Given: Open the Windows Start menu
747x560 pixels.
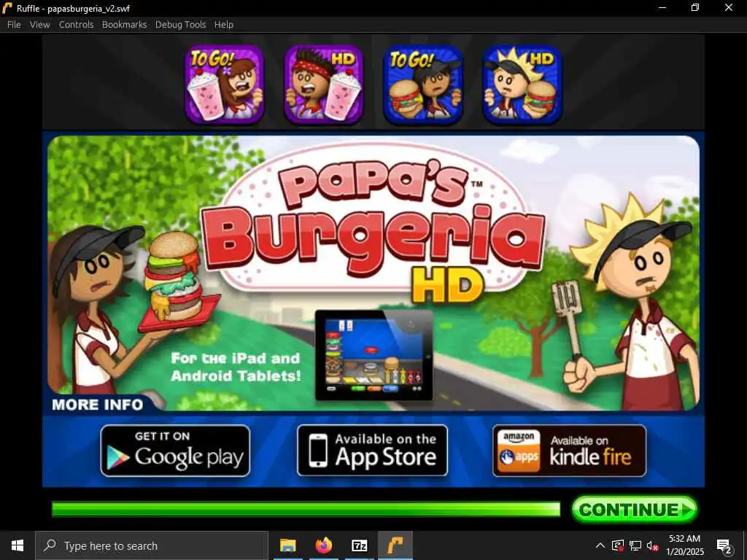Looking at the screenshot, I should tap(18, 545).
